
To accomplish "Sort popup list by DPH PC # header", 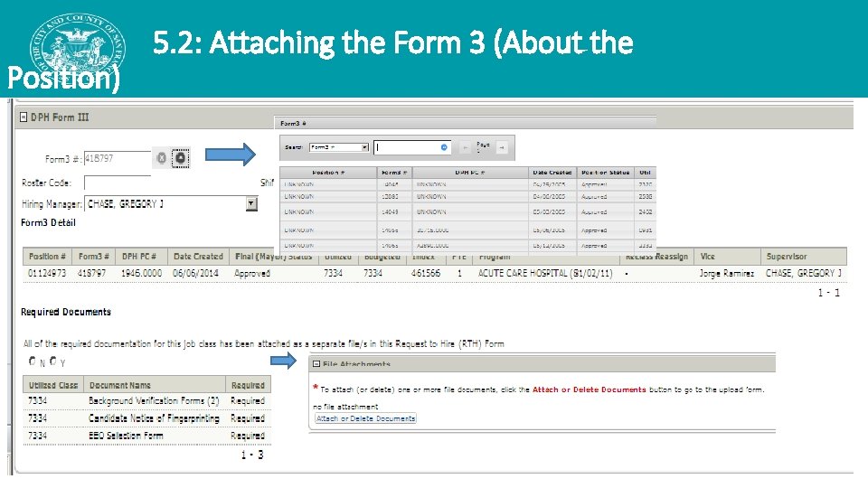I will coord(470,173).
